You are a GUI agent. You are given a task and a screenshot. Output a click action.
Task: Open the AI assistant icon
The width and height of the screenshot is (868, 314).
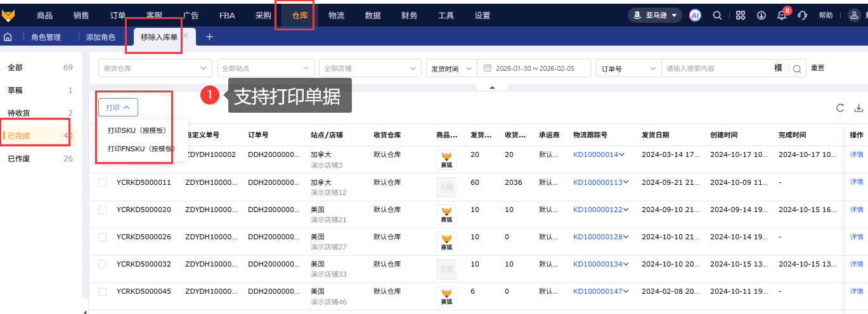pyautogui.click(x=696, y=15)
